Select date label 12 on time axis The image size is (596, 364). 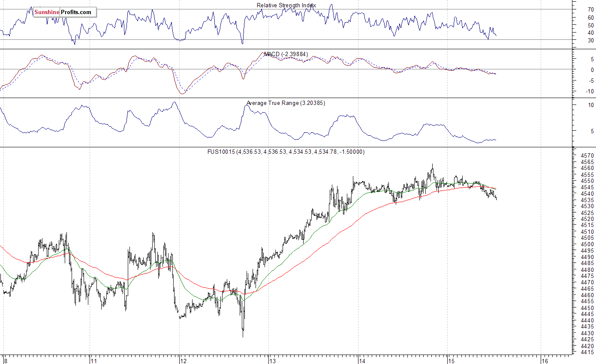click(x=184, y=361)
